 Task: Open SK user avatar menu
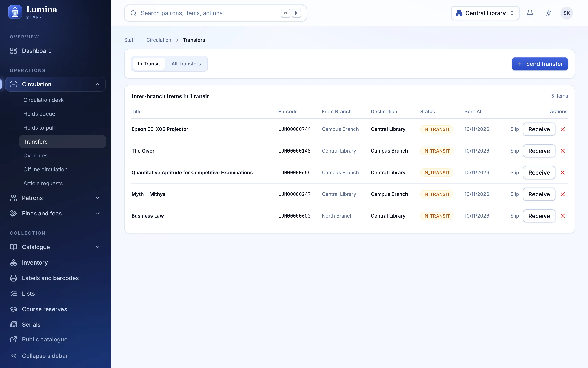tap(567, 13)
